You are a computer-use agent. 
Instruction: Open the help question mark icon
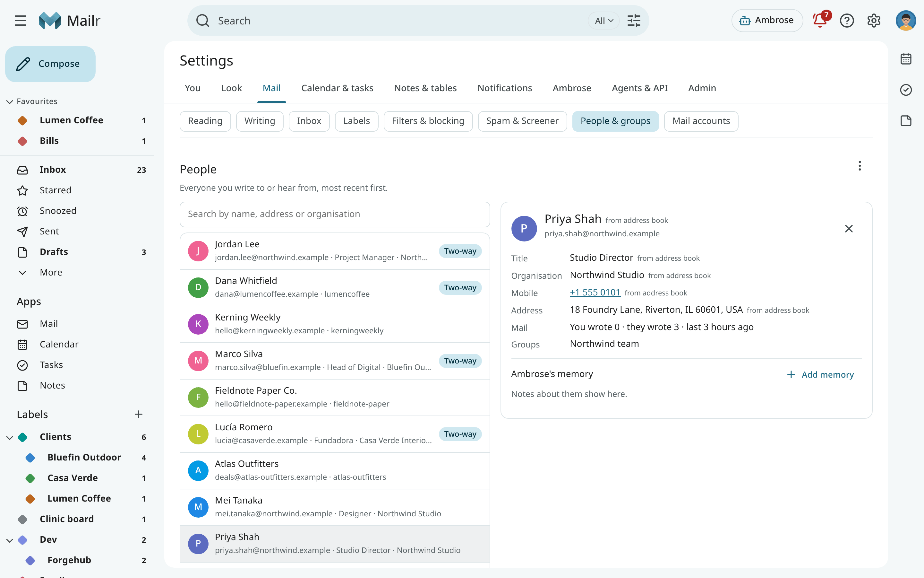(x=847, y=21)
